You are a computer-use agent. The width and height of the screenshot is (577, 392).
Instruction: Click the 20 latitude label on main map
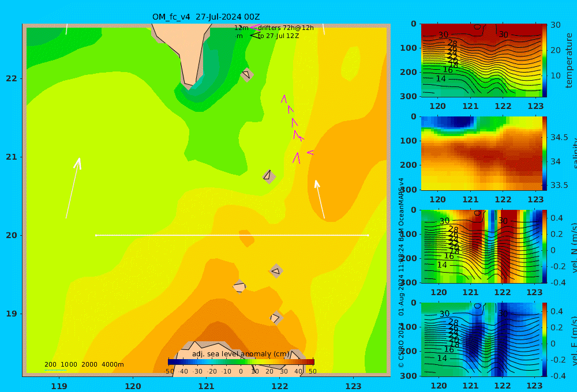tap(12, 235)
